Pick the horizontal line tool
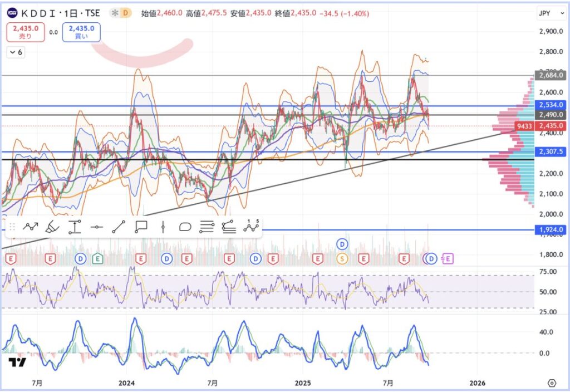This screenshot has width=570, height=392. pos(97,227)
